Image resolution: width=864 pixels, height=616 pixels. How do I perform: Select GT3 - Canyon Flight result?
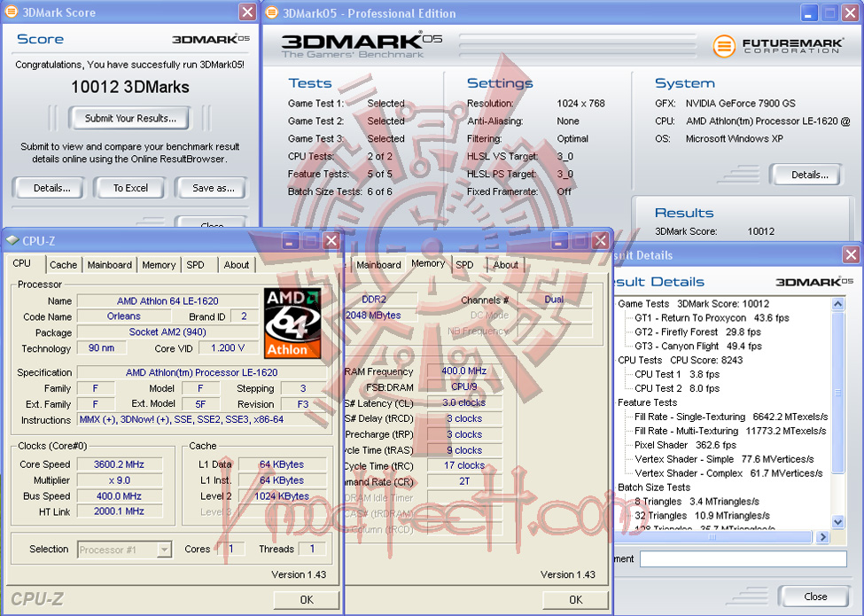[x=698, y=346]
